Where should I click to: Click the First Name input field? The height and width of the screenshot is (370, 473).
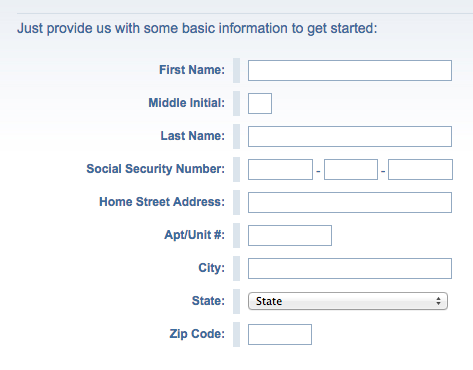tap(350, 70)
